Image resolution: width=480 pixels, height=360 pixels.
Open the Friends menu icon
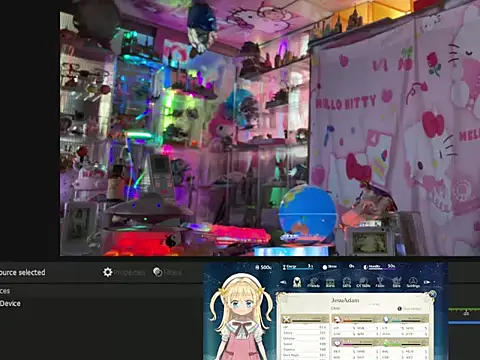point(313,282)
